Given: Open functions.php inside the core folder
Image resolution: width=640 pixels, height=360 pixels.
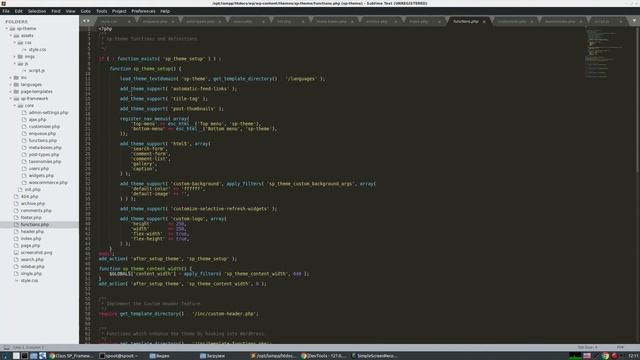Looking at the screenshot, I should point(42,140).
